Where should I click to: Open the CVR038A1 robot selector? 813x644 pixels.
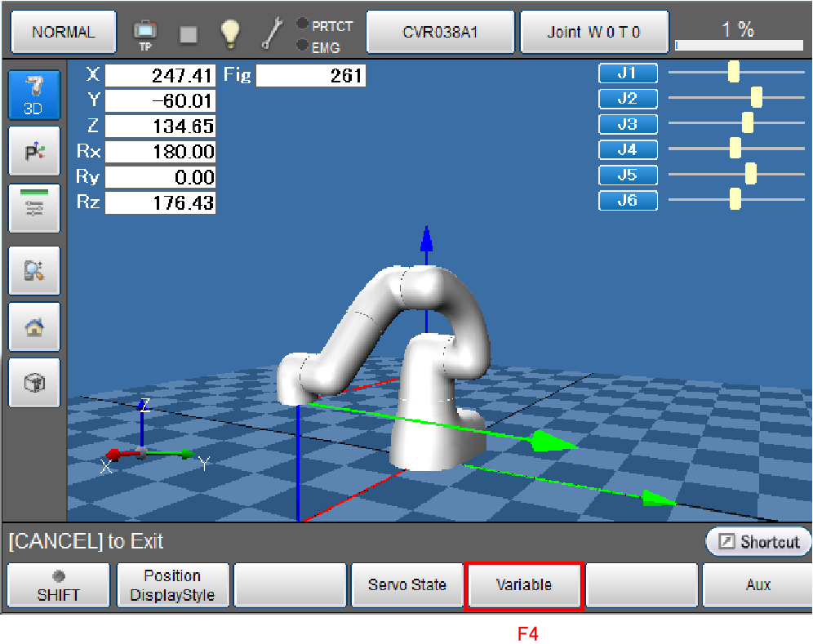[440, 33]
